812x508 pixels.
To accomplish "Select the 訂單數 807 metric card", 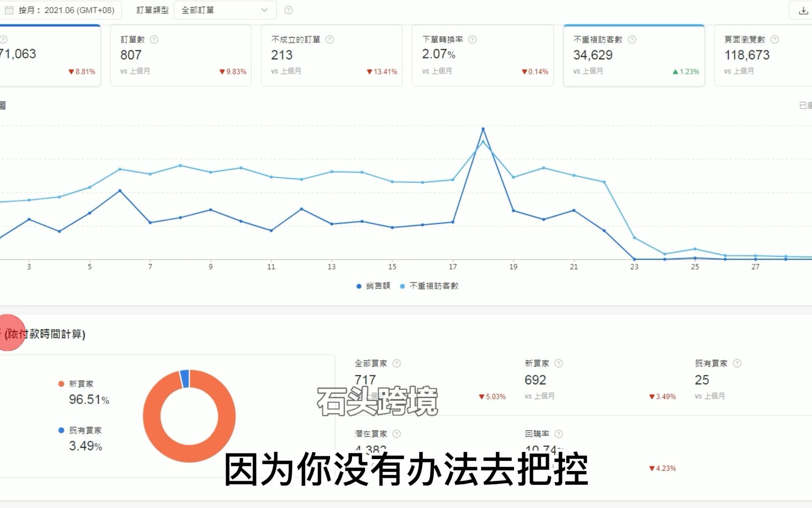I will pyautogui.click(x=181, y=56).
